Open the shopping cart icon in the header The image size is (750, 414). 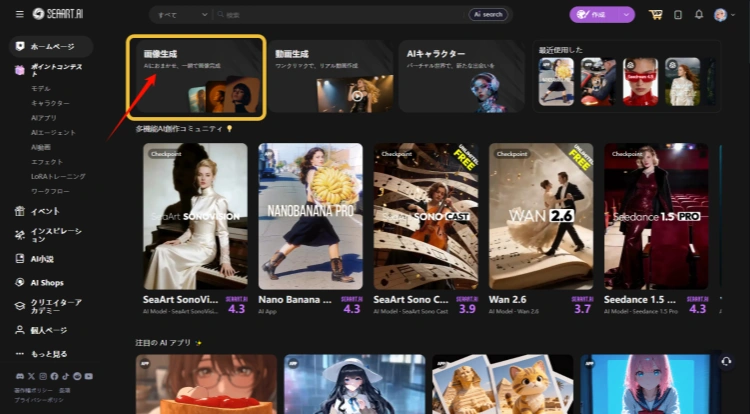[656, 15]
